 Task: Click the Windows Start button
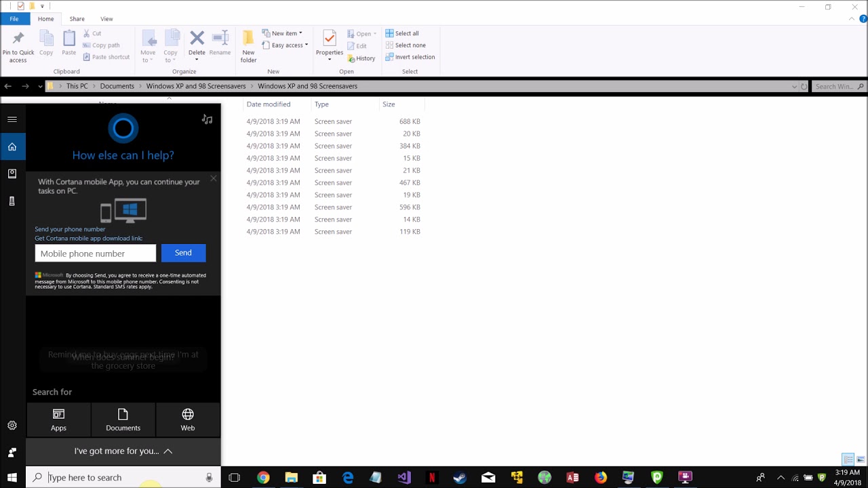[12, 477]
